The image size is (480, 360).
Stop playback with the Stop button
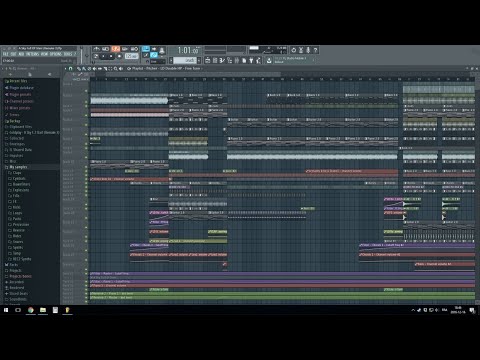point(111,56)
